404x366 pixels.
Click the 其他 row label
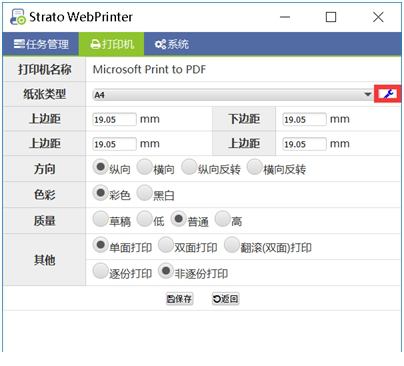[44, 260]
